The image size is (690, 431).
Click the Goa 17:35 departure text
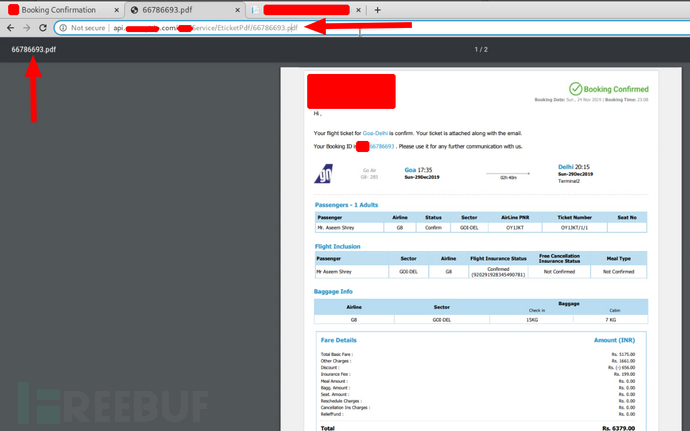(418, 170)
